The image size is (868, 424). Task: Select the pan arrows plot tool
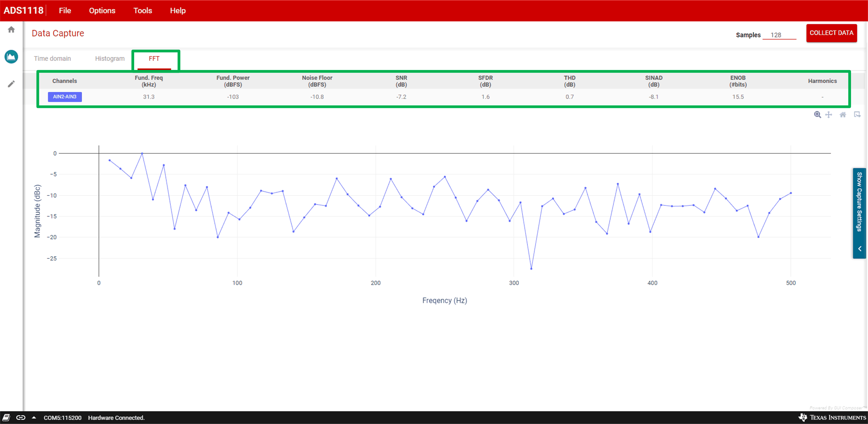829,115
